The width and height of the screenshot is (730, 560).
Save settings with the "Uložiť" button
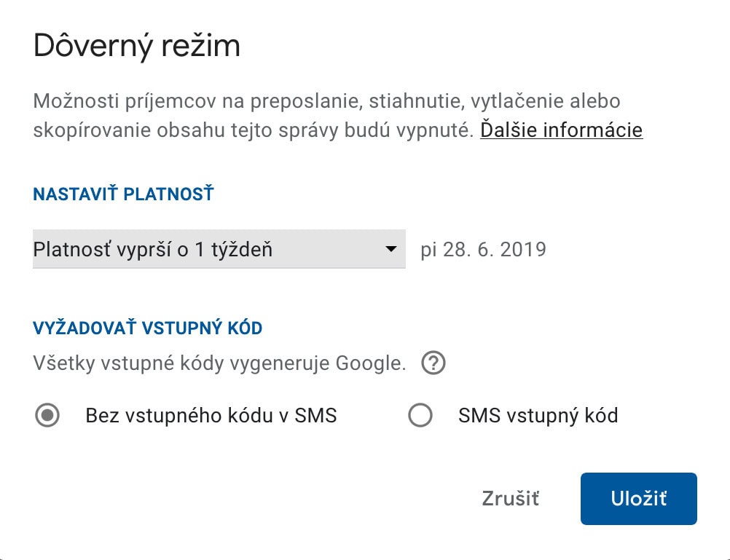click(638, 499)
